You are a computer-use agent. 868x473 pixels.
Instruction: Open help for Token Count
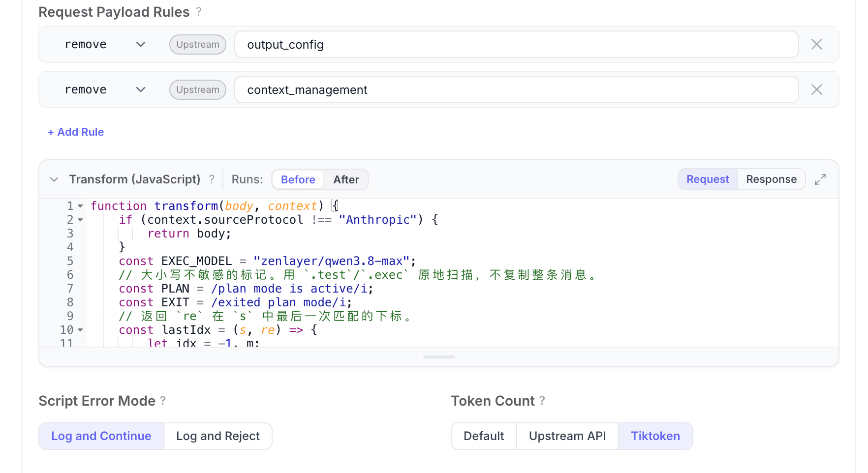[542, 400]
